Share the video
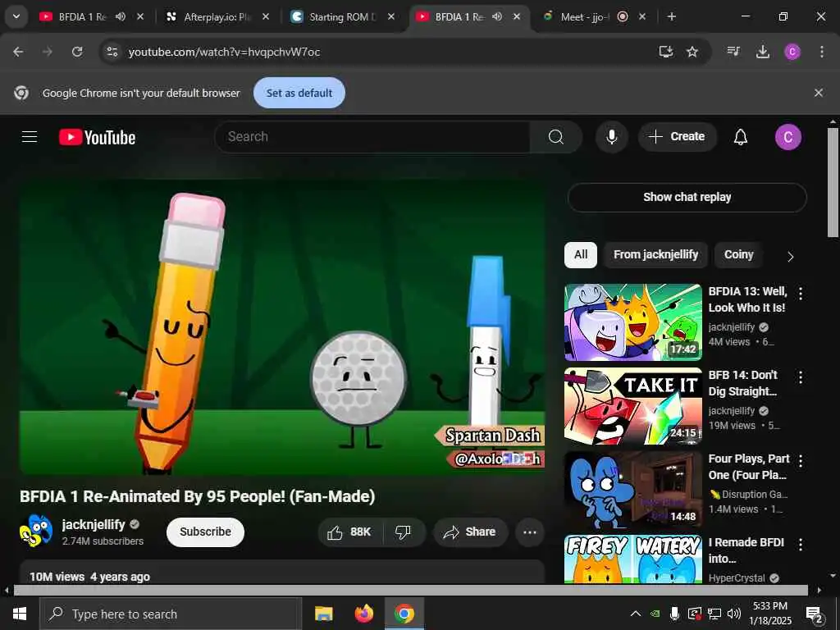 (x=470, y=532)
